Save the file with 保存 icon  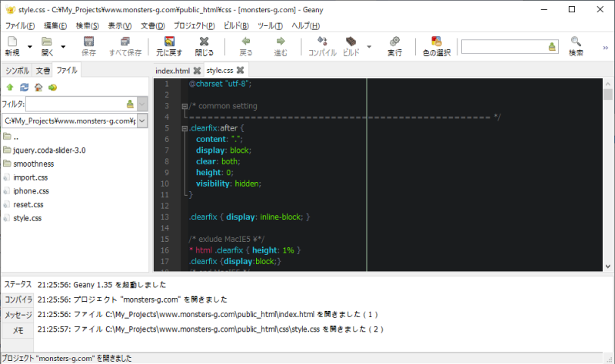click(88, 46)
